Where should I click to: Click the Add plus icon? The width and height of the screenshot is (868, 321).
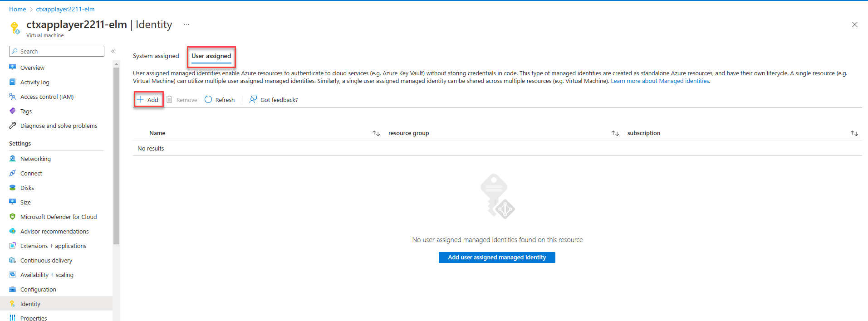point(141,100)
